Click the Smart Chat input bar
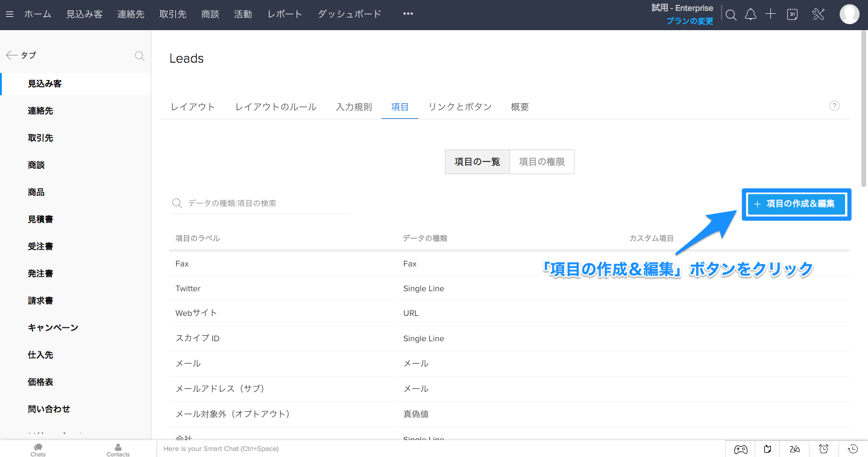Image resolution: width=868 pixels, height=457 pixels. tap(440, 449)
